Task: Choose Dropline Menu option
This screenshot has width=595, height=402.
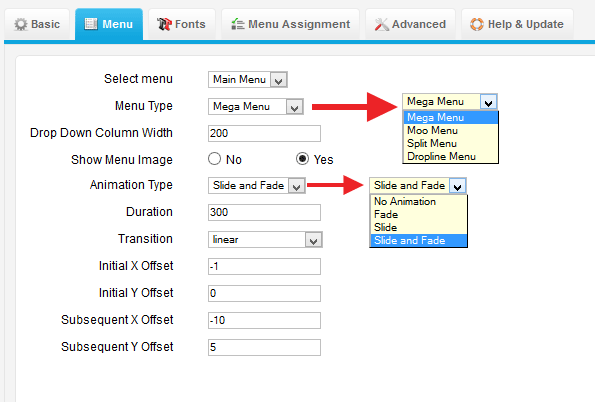Action: pyautogui.click(x=450, y=156)
